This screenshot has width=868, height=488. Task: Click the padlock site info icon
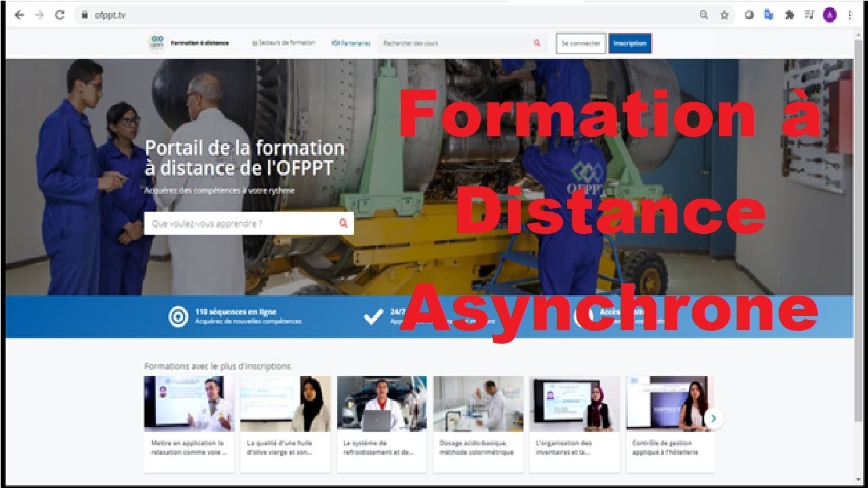tap(85, 15)
